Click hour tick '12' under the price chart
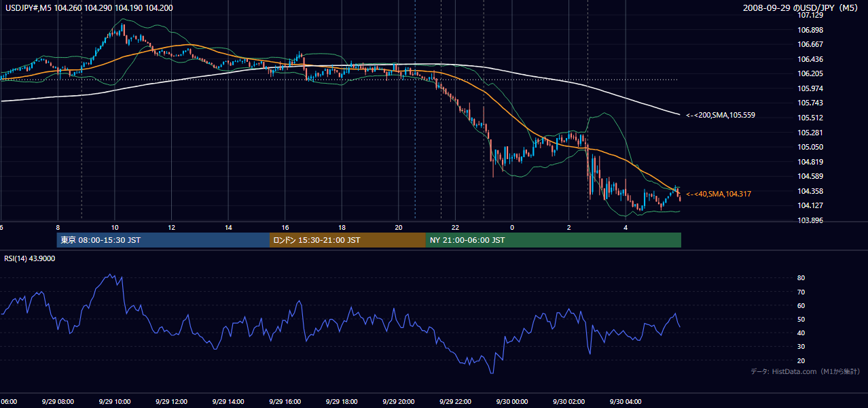The image size is (868, 408). point(171,227)
